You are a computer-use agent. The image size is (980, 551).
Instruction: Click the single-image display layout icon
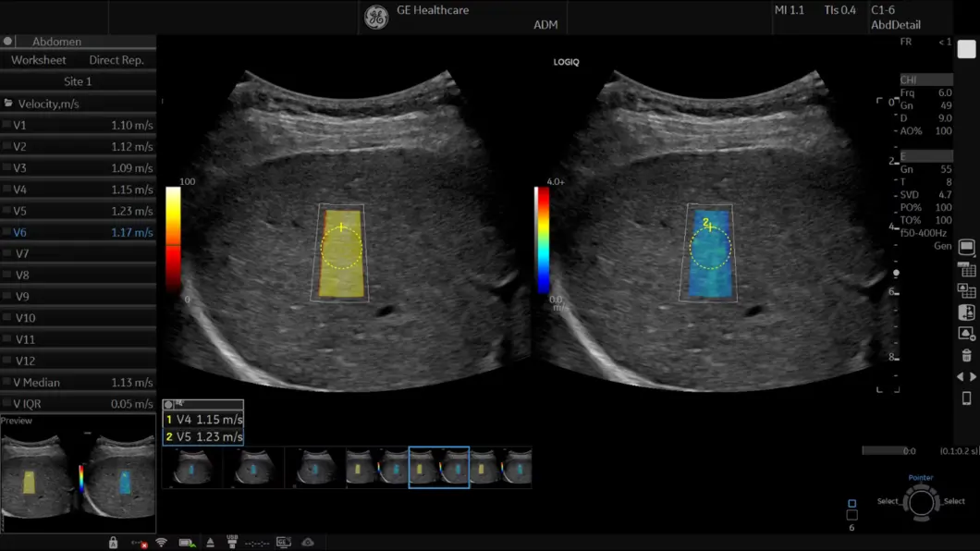point(966,248)
